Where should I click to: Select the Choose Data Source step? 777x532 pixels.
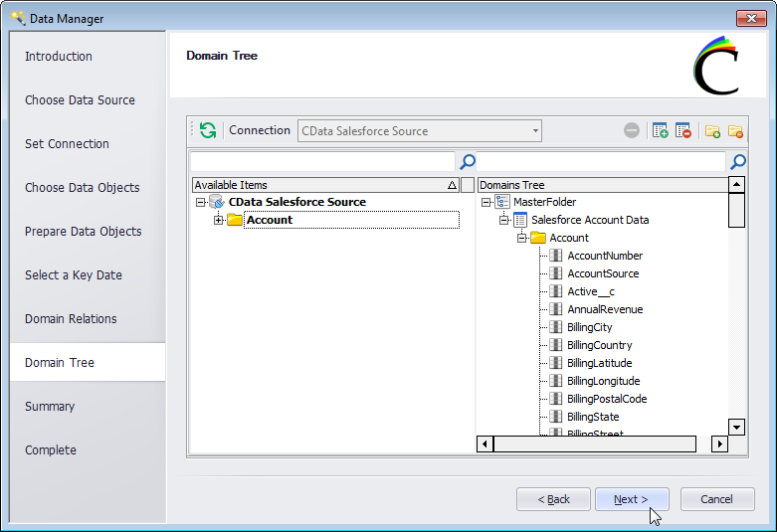click(80, 100)
